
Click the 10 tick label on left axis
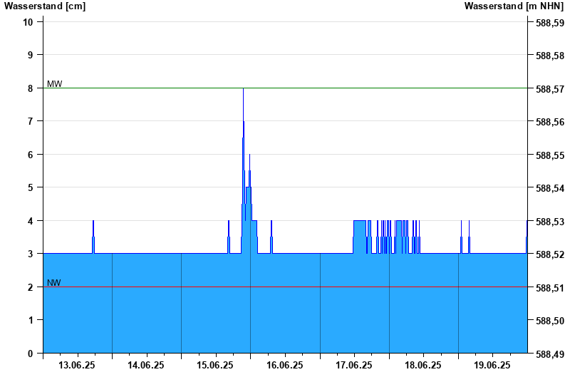tap(28, 21)
